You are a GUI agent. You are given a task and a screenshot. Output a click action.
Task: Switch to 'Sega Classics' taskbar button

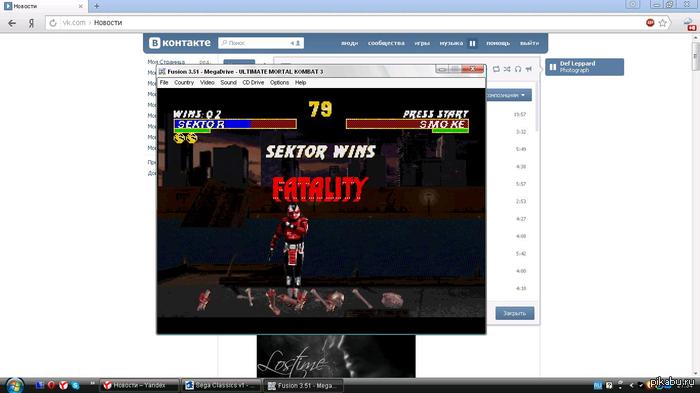coord(222,385)
